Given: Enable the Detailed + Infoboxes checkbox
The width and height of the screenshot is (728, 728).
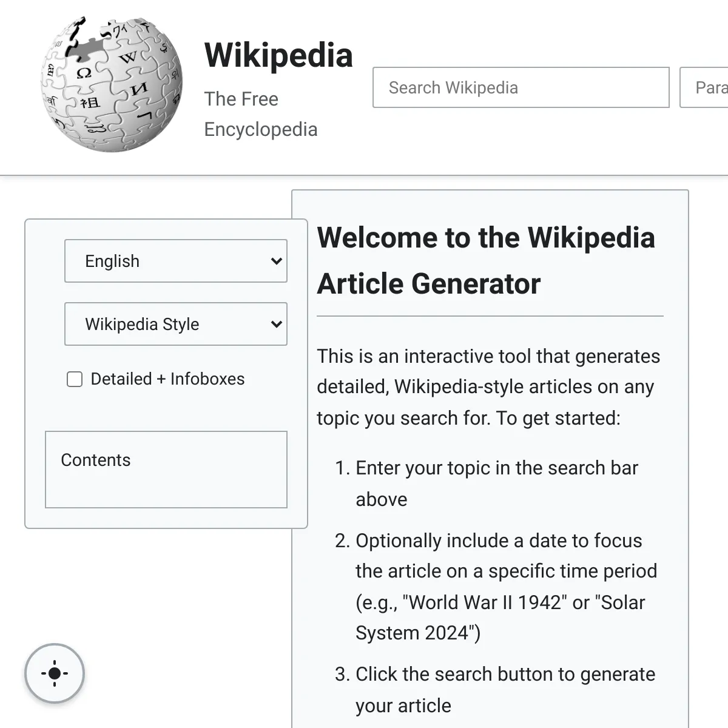Looking at the screenshot, I should (75, 380).
